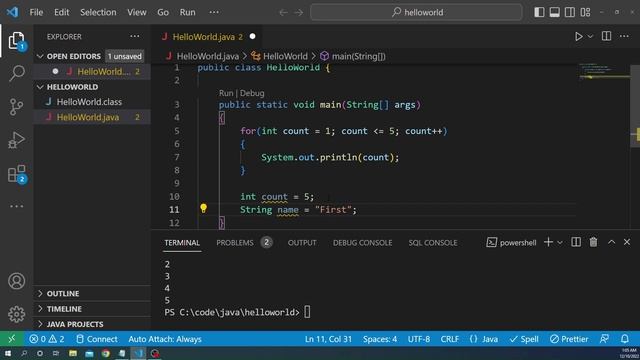
Task: Open the Selection menu
Action: (x=98, y=12)
